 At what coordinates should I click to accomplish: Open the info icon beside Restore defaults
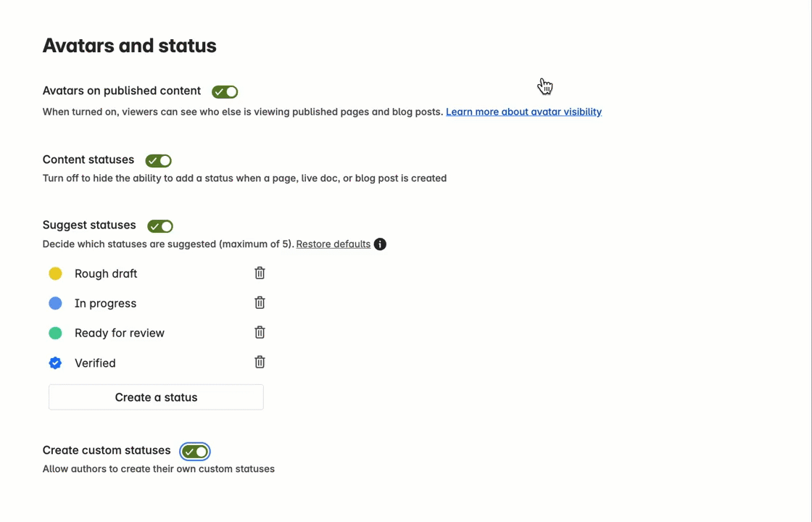(x=380, y=244)
